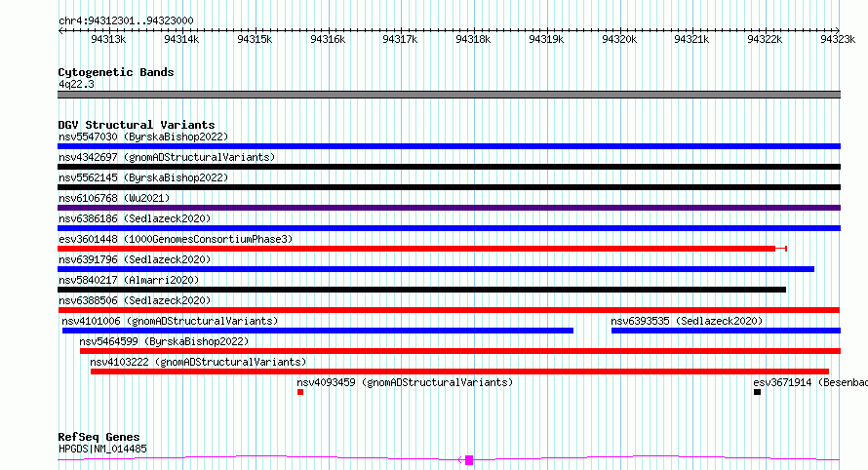Click the chr4:94312301..94323000 coordinates label

click(x=126, y=20)
